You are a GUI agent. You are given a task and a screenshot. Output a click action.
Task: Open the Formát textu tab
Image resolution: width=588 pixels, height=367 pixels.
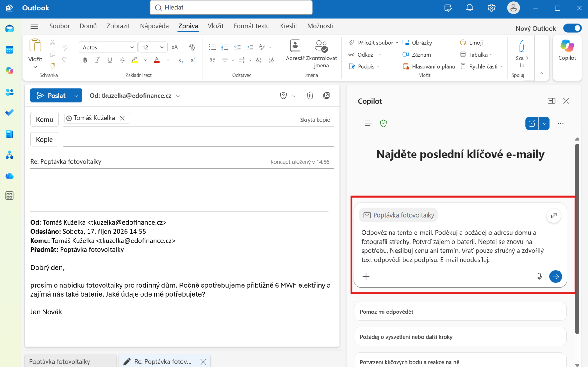tap(252, 26)
